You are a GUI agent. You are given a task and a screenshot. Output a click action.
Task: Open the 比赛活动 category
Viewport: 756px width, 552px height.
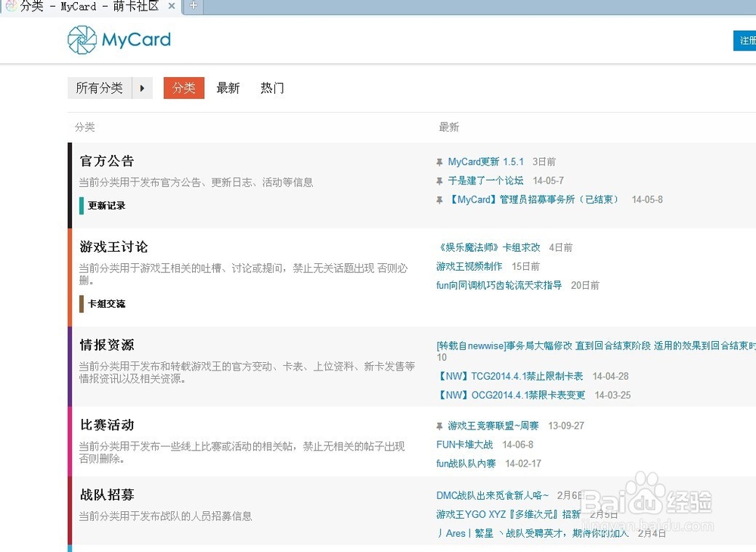107,425
